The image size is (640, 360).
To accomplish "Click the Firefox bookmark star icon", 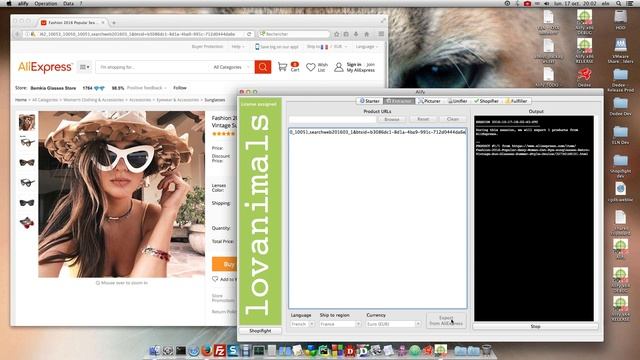I will [x=337, y=34].
